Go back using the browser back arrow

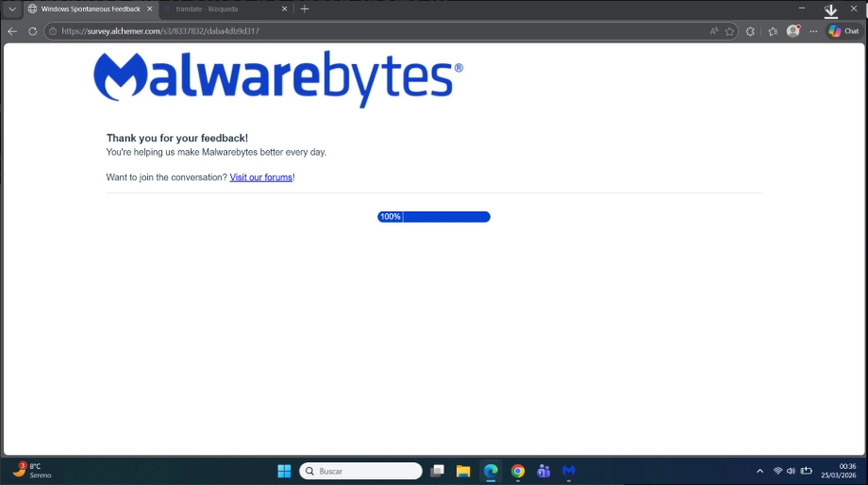(12, 31)
